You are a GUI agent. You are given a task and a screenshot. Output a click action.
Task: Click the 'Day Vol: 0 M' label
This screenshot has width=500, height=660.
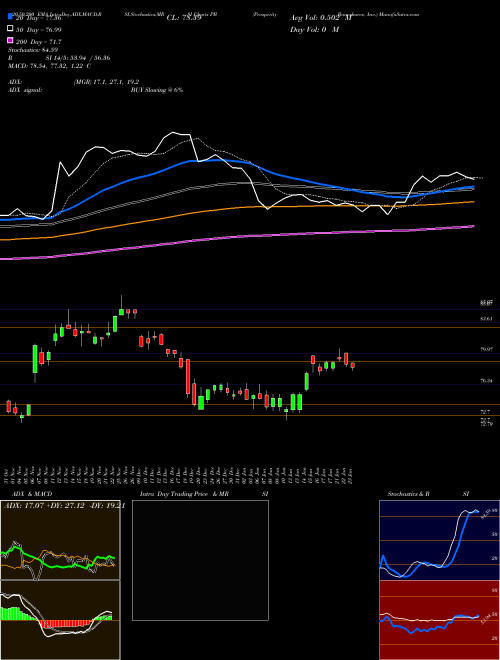coord(314,29)
